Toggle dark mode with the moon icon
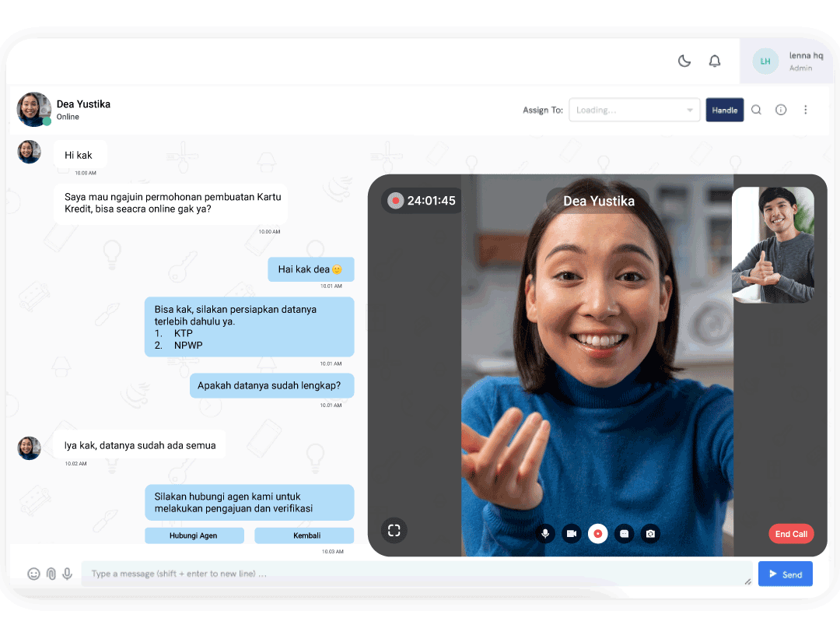The image size is (840, 639). click(x=684, y=61)
